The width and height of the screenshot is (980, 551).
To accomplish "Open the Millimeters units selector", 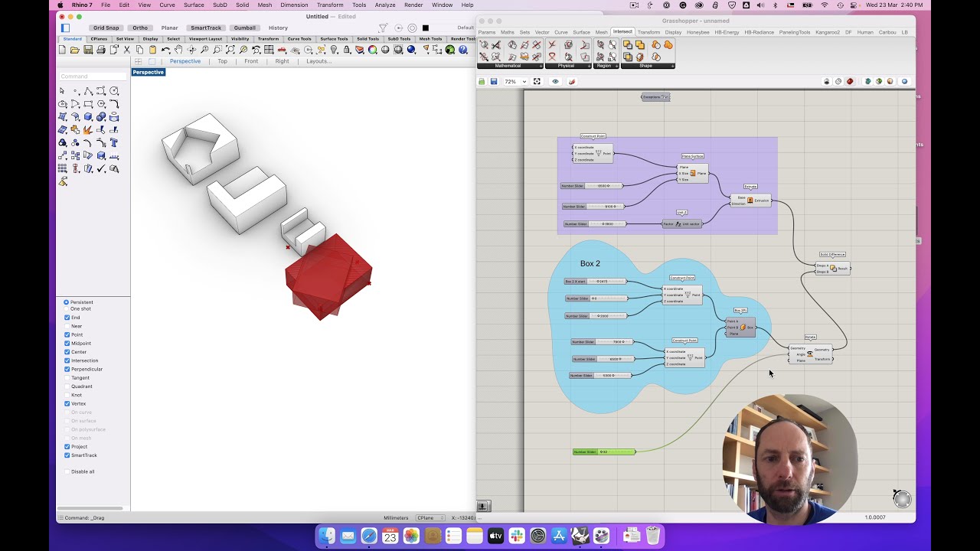I will point(397,518).
